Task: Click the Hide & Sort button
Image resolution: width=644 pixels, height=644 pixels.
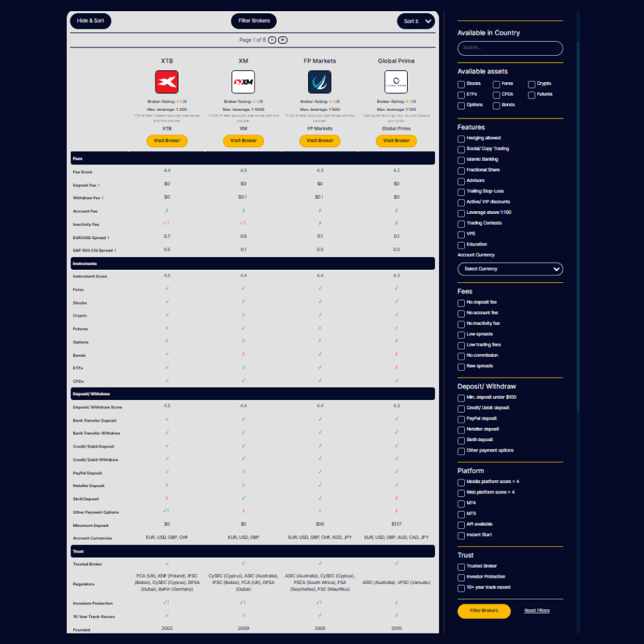Action: [91, 21]
